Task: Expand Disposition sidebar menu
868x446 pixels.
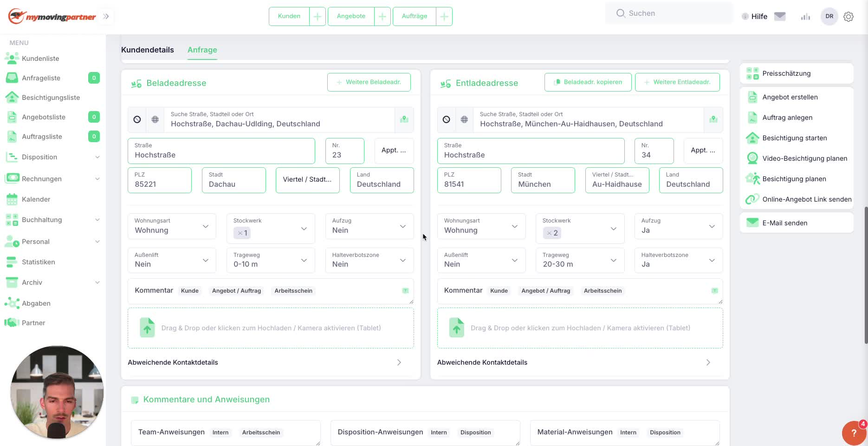Action: click(52, 157)
